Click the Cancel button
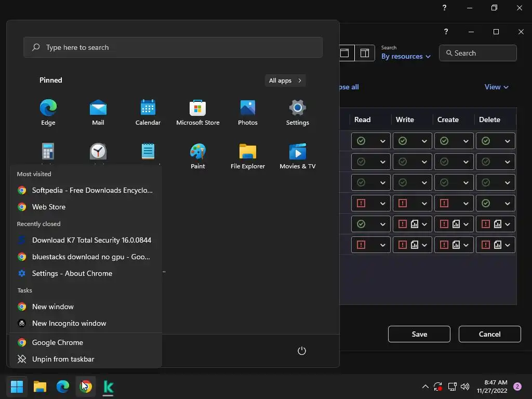Screen dimensions: 532x399 point(489,334)
